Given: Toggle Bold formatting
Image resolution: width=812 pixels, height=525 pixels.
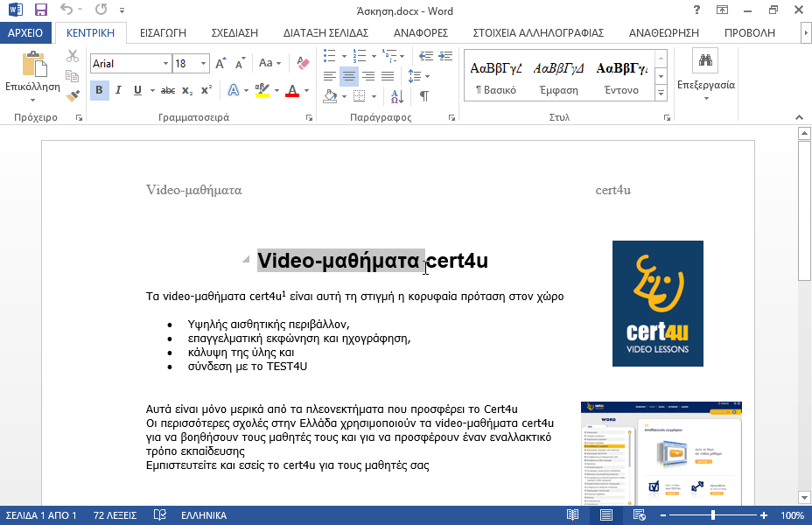Looking at the screenshot, I should click(99, 91).
